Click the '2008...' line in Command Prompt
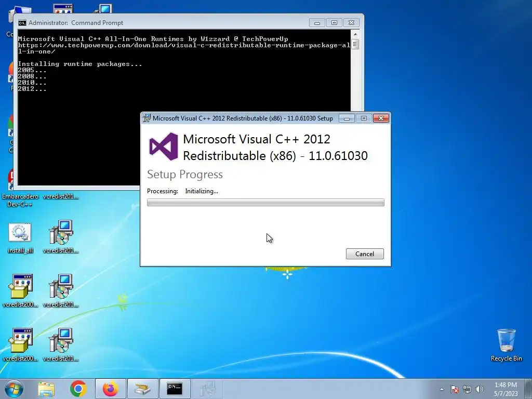 [x=32, y=76]
